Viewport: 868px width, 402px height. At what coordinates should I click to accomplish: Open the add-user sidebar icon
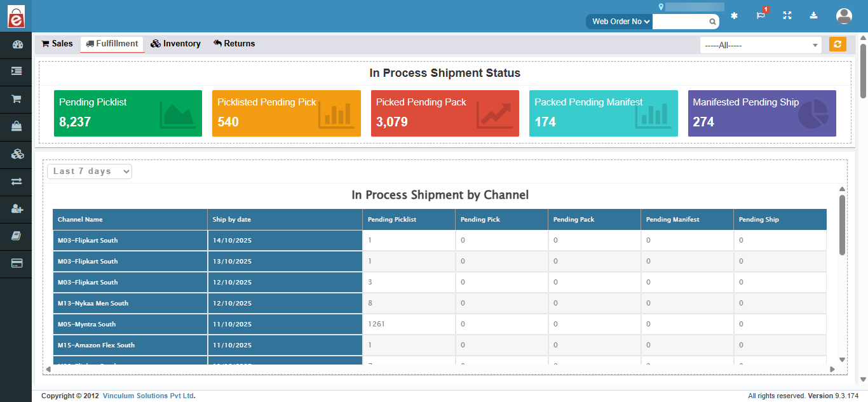pyautogui.click(x=17, y=209)
